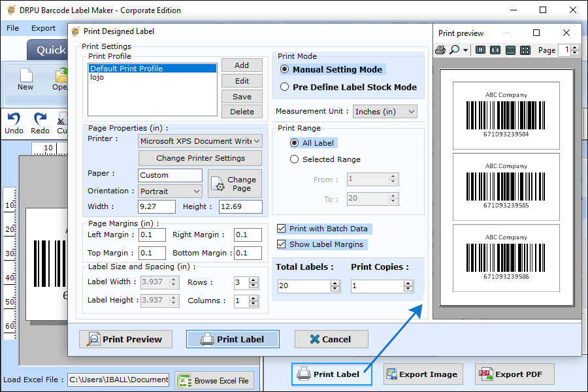Maximize the Print preview window
588x392 pixels.
click(536, 33)
